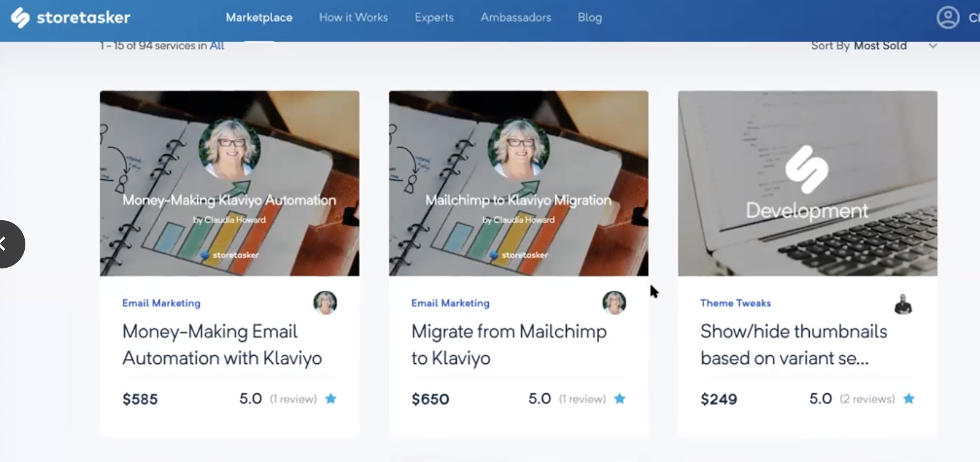Open the Development laptop thumbnail image
This screenshot has height=462, width=980.
tap(807, 183)
